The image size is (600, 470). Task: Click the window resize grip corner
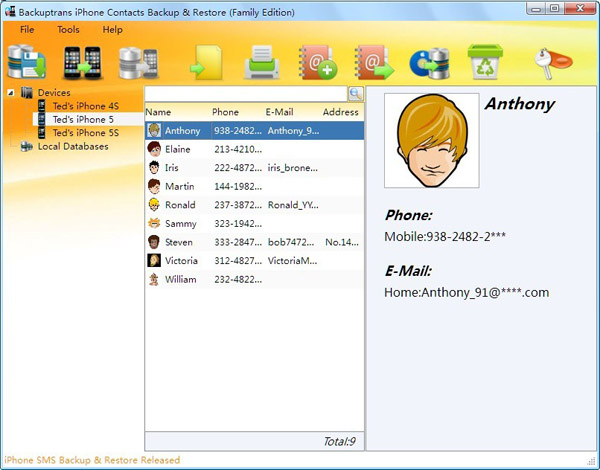[x=592, y=461]
